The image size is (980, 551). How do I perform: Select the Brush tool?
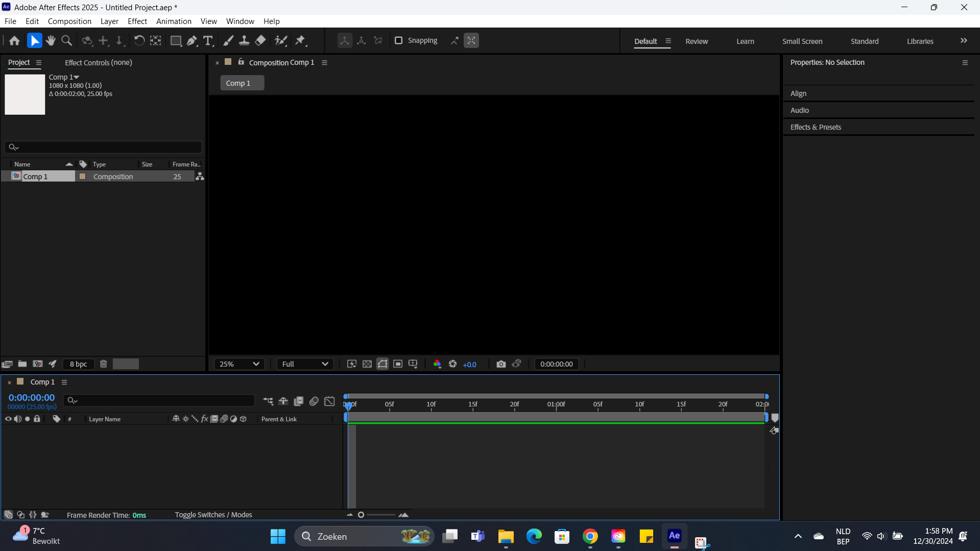(x=228, y=40)
